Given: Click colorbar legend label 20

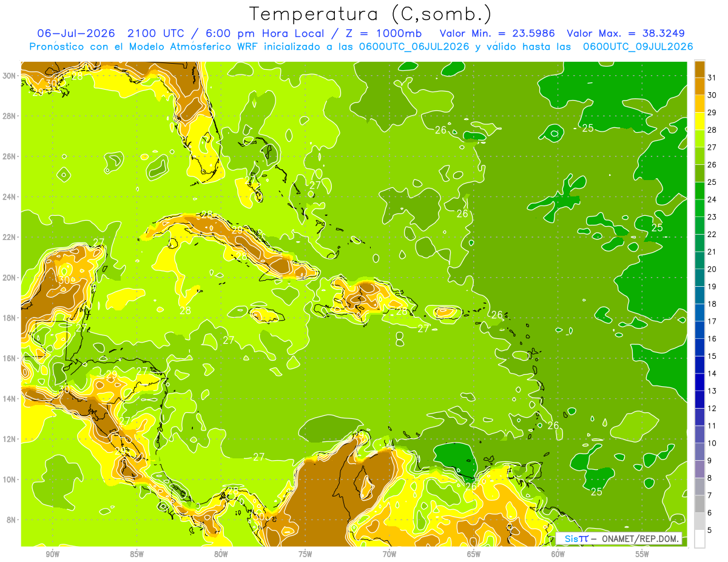Looking at the screenshot, I should [x=712, y=269].
